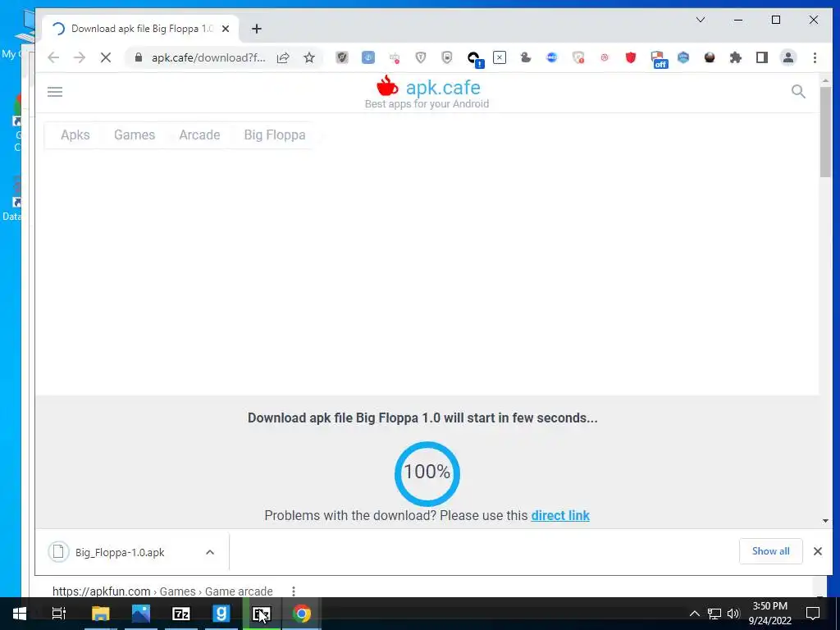Open the blue 'g' app in taskbar
Screen dimensions: 840x630
tap(221, 614)
